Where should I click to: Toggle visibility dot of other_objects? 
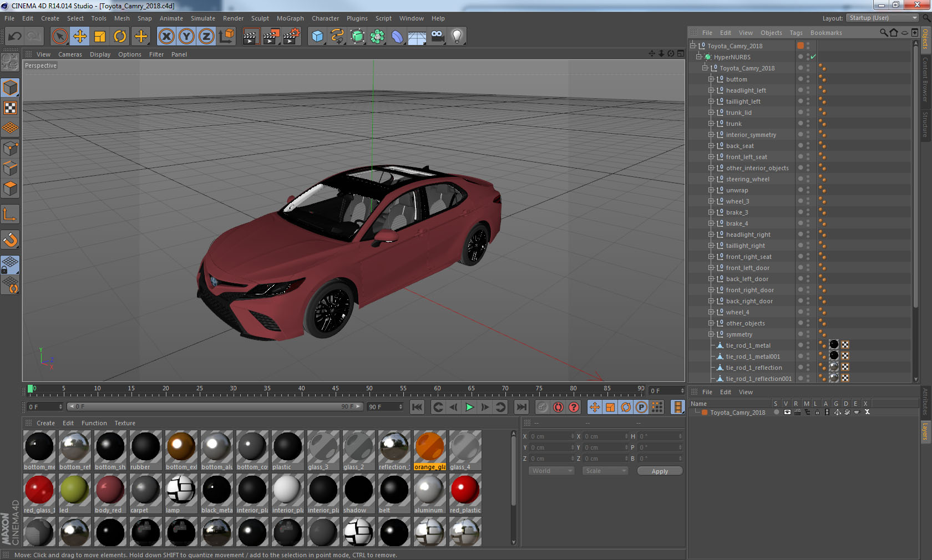[801, 323]
